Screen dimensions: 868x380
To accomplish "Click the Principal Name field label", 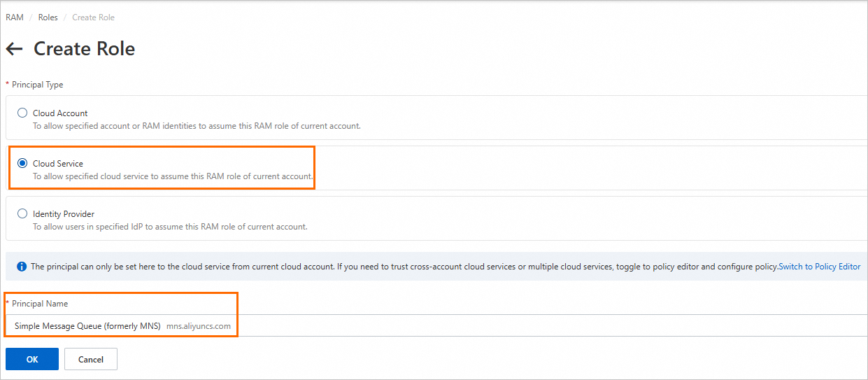I will [x=40, y=304].
